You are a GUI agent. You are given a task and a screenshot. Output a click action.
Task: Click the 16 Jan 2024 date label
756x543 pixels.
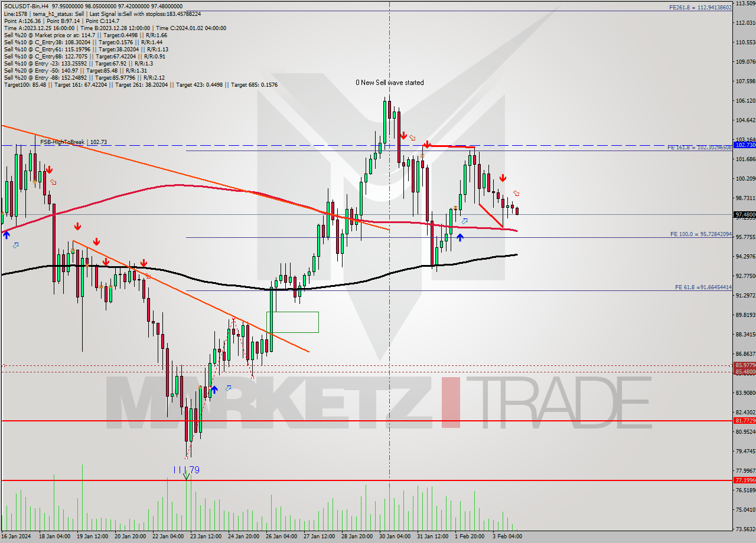coord(16,537)
